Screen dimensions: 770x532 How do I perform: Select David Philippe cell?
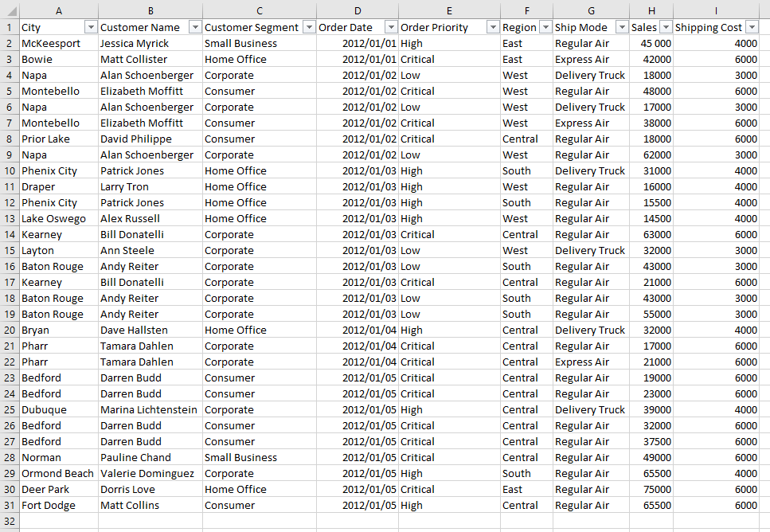point(150,139)
